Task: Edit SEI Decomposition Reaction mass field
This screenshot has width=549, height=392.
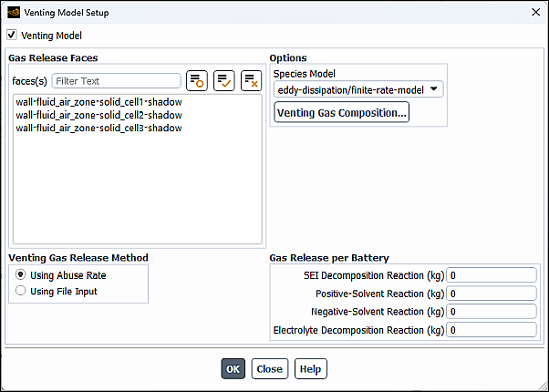Action: (492, 275)
